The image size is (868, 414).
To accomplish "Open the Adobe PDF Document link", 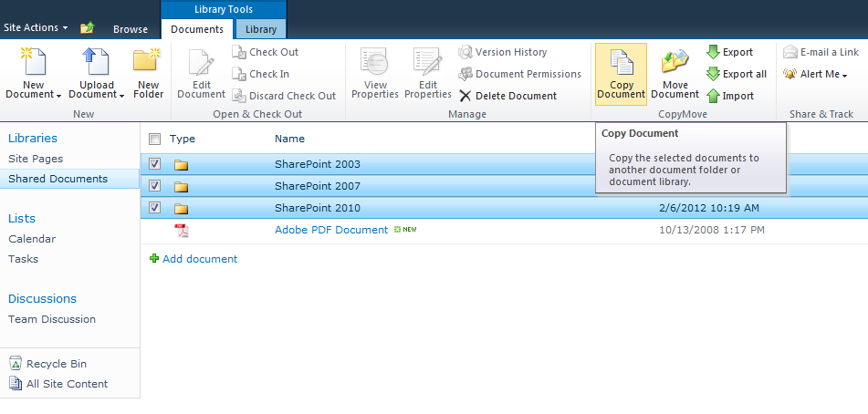I will point(331,230).
